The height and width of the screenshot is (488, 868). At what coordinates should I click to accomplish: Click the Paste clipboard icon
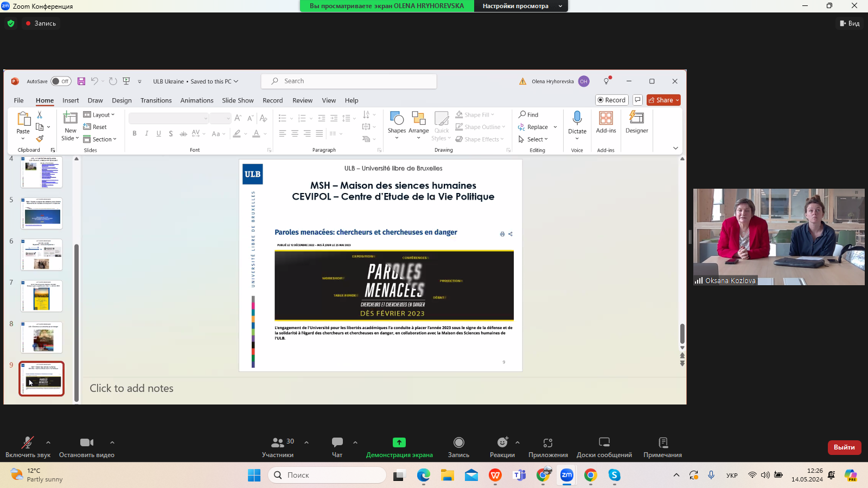click(x=23, y=119)
